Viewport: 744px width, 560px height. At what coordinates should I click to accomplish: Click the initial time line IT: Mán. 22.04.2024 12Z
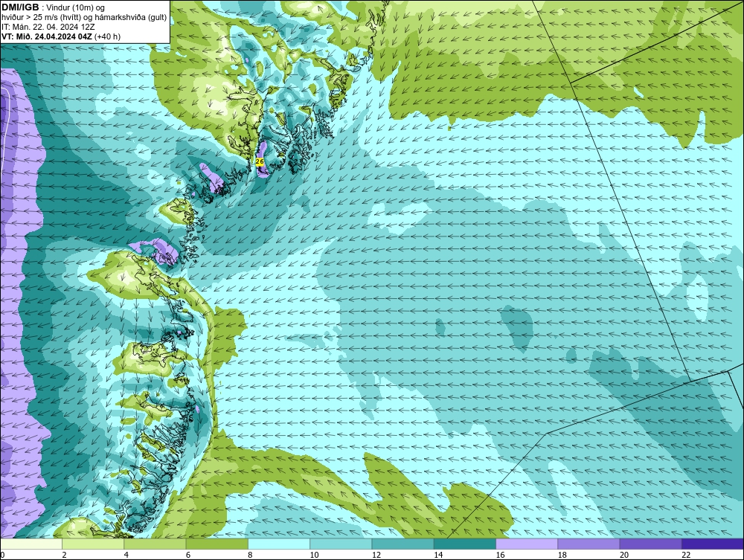coord(48,27)
